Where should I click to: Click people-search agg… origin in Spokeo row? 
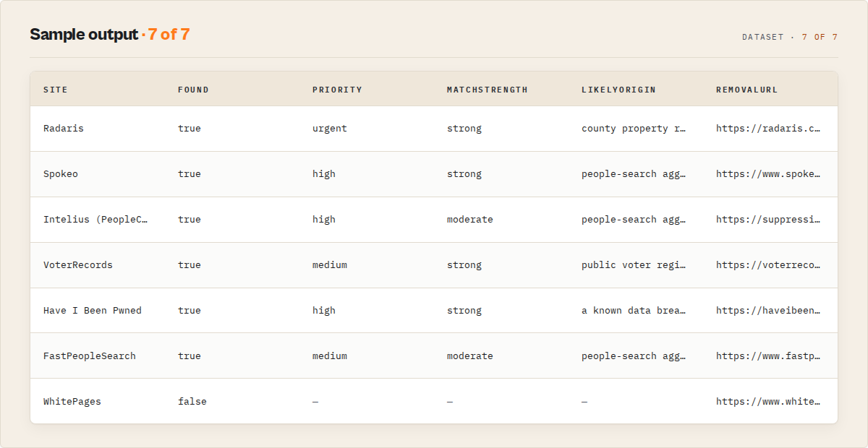click(x=634, y=174)
